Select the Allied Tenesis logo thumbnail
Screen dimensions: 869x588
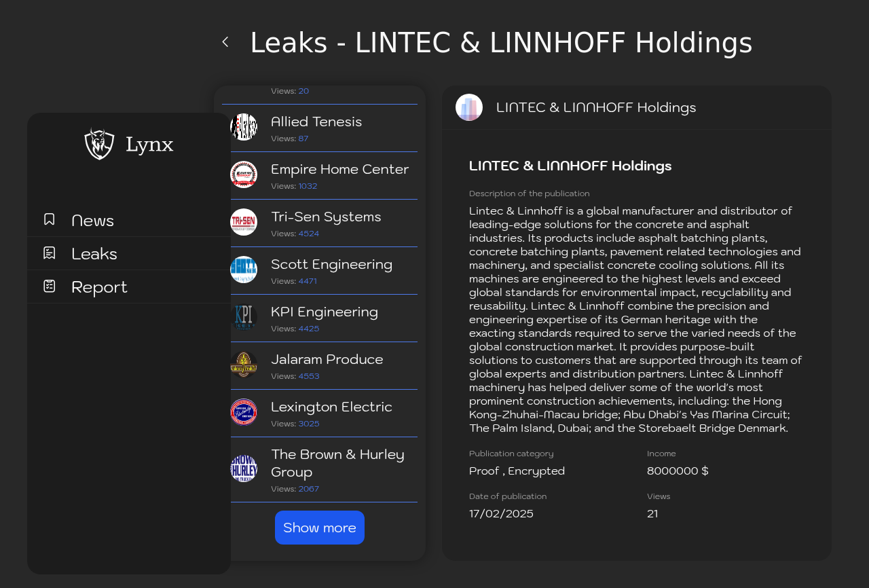point(244,127)
